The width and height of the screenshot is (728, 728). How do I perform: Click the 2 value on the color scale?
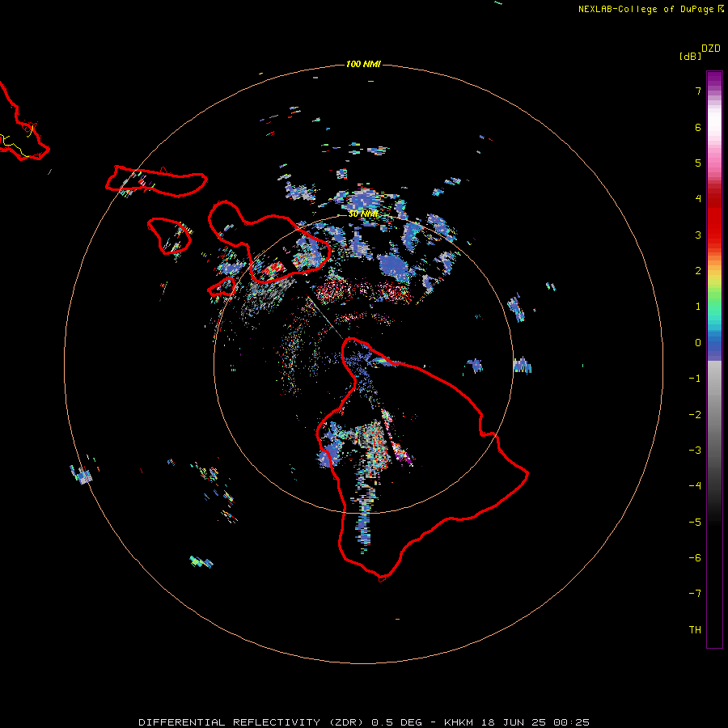point(698,271)
